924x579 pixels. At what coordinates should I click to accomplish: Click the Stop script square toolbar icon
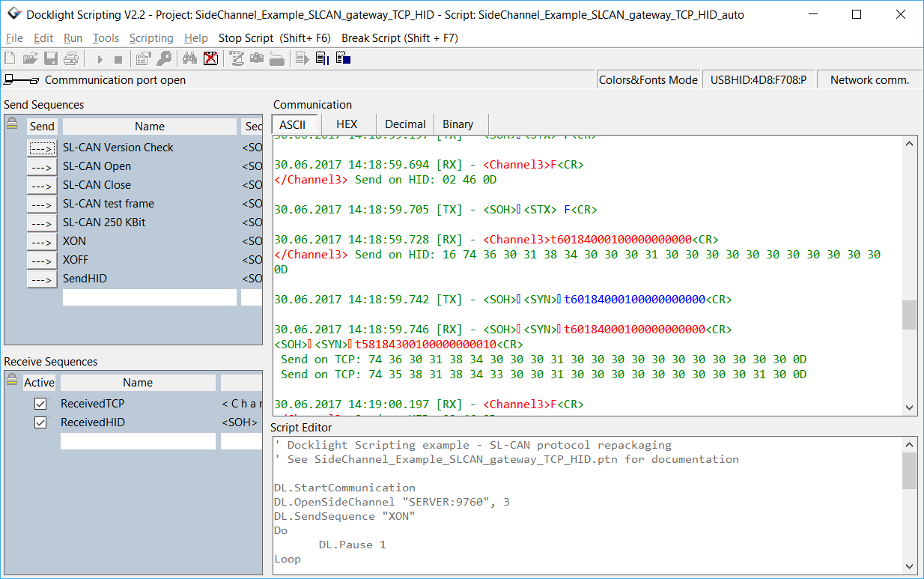click(x=118, y=58)
